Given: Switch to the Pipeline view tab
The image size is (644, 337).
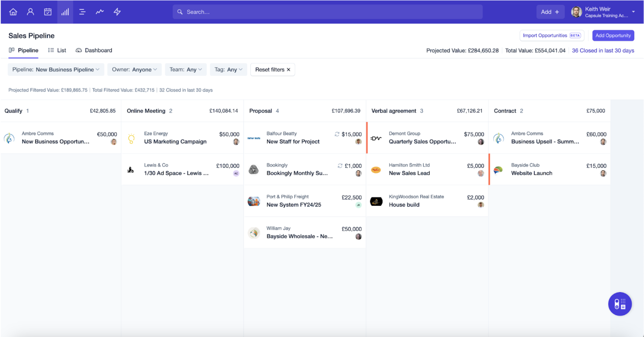Looking at the screenshot, I should (24, 50).
